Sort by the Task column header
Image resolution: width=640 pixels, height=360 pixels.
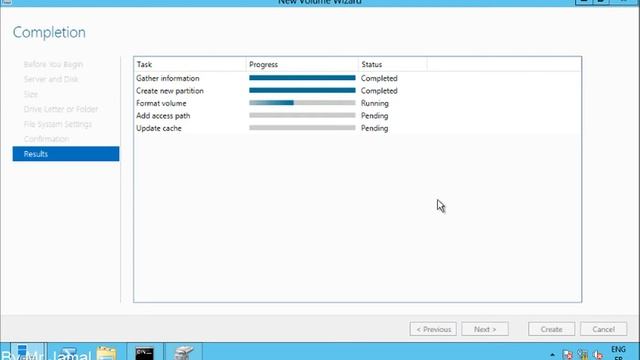(190, 64)
